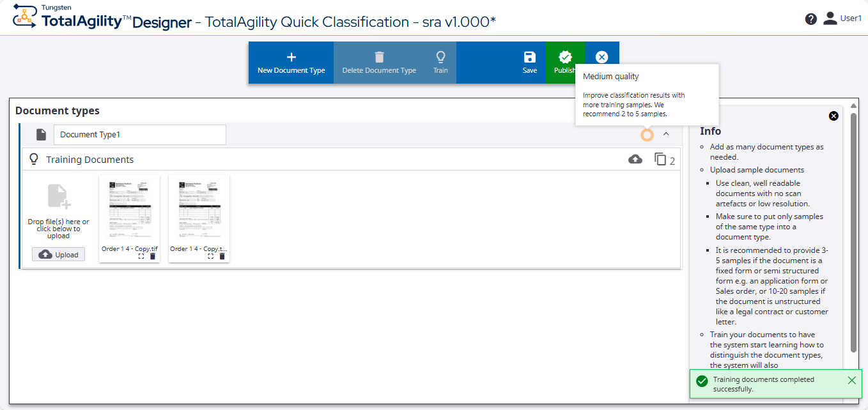
Task: Open first Order 1 4 - Copy.tif thumbnail
Action: 130,211
